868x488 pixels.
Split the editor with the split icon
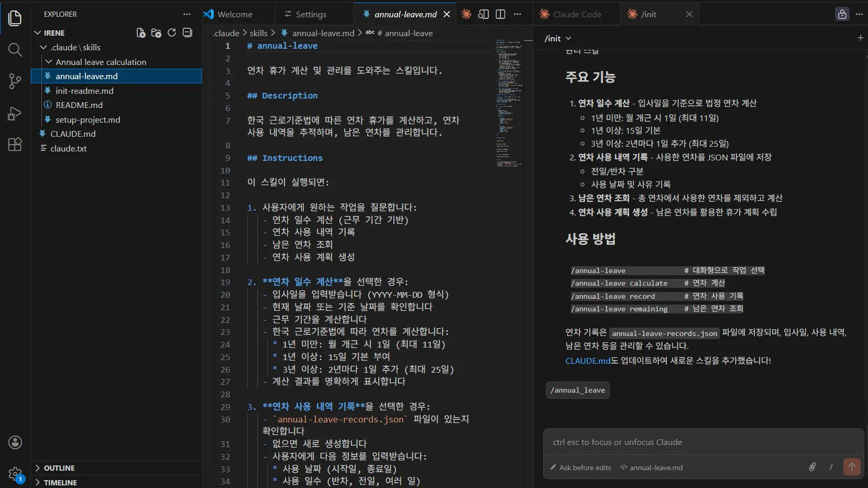tap(500, 14)
